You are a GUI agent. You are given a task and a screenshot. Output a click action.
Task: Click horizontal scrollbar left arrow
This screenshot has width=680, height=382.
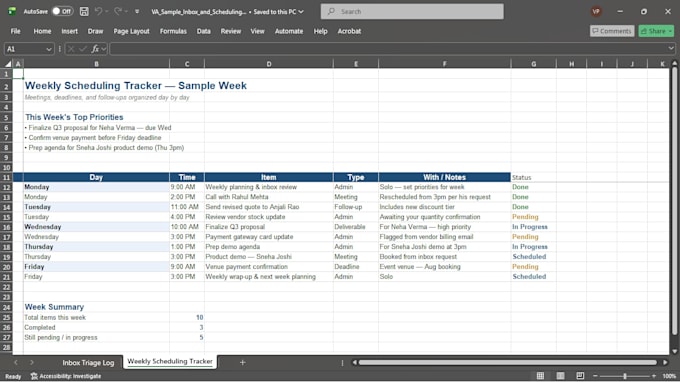(x=354, y=362)
